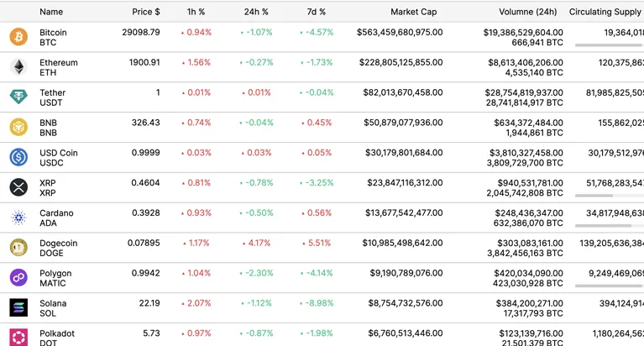Click the Dogecoin logo
The image size is (644, 346).
[18, 248]
